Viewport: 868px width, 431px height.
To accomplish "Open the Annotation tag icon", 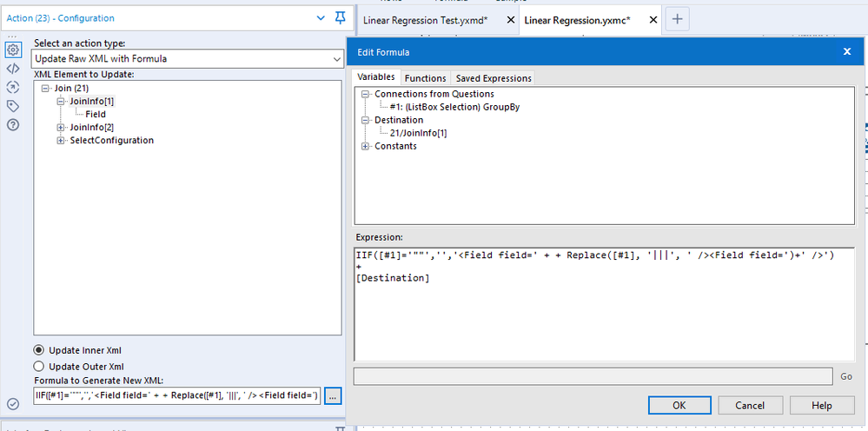I will point(13,106).
